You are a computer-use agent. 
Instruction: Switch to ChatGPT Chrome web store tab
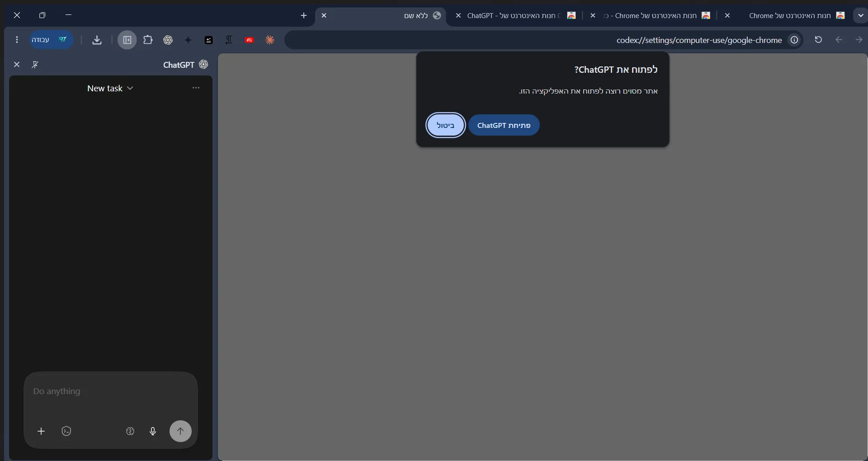click(515, 15)
